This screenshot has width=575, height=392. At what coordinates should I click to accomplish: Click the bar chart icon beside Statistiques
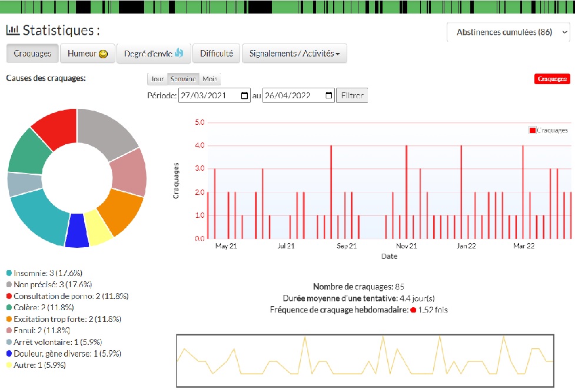(x=12, y=30)
